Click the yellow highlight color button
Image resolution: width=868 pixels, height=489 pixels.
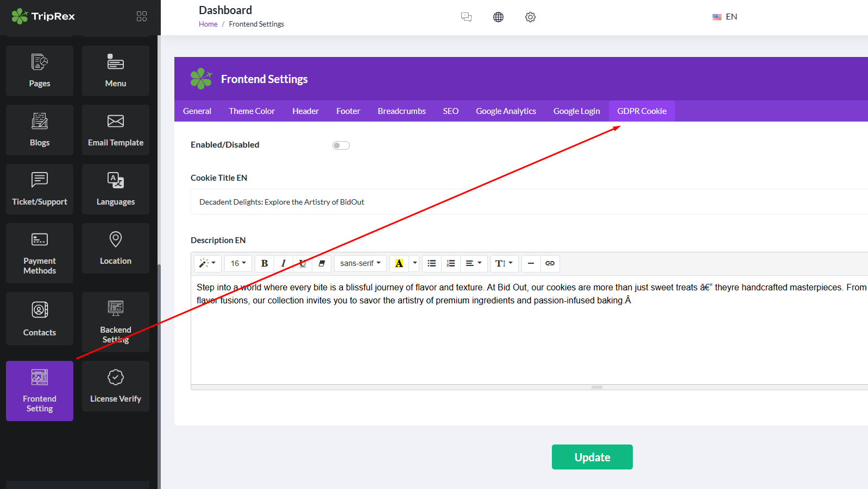click(x=399, y=263)
